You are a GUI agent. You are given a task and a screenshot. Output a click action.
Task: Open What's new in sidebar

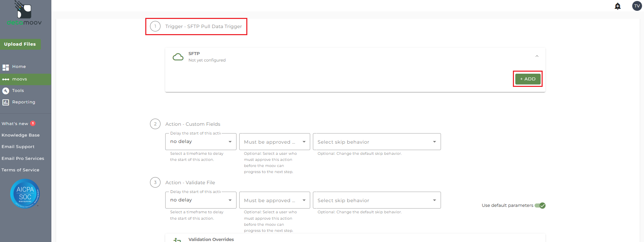pos(15,124)
